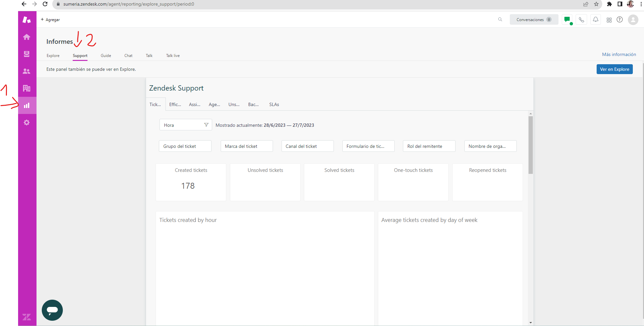Open the Rol del remitente filter

(x=429, y=146)
